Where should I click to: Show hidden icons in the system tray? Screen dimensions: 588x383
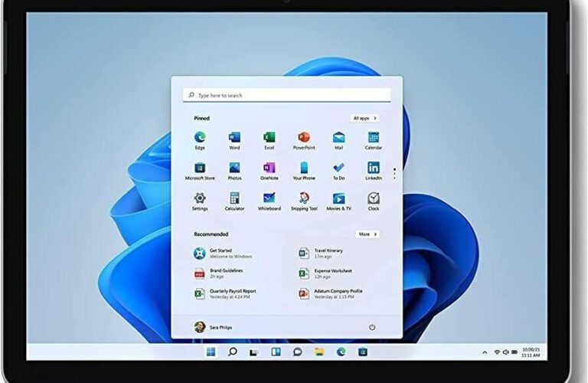coord(485,352)
